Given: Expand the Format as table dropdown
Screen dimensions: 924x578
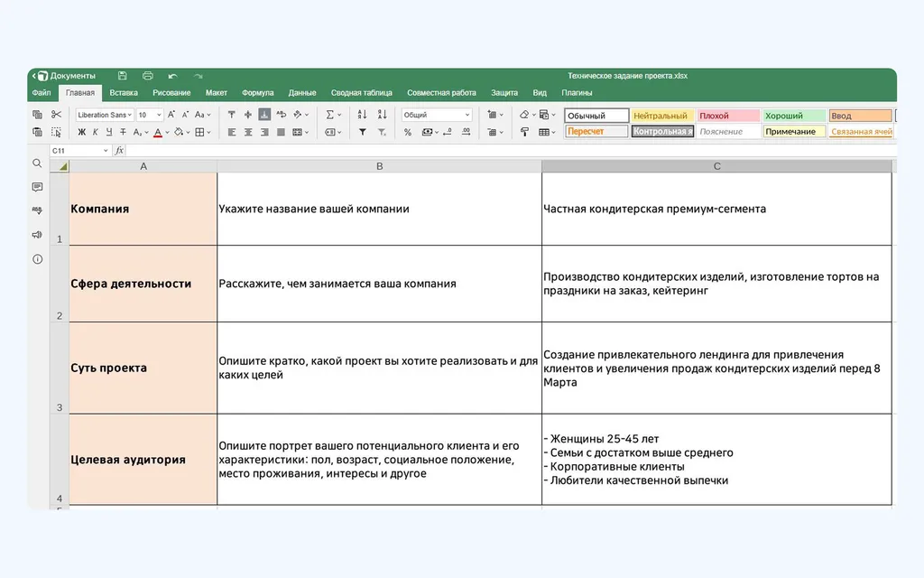Looking at the screenshot, I should [x=553, y=132].
